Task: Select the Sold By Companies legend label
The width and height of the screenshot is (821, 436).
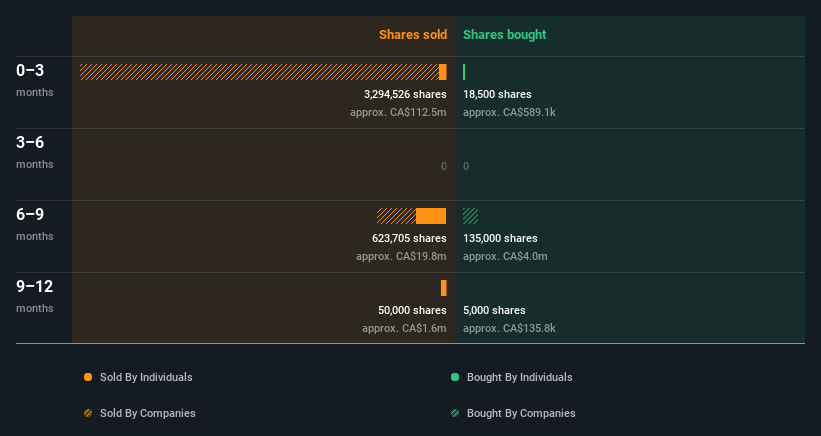Action: click(148, 413)
